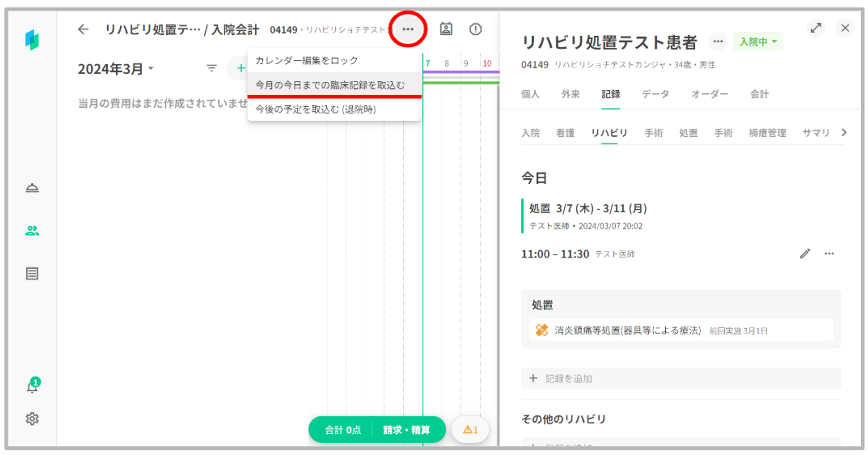The width and height of the screenshot is (868, 455).
Task: Expand the patient panel with diagonal arrow
Action: click(x=815, y=28)
